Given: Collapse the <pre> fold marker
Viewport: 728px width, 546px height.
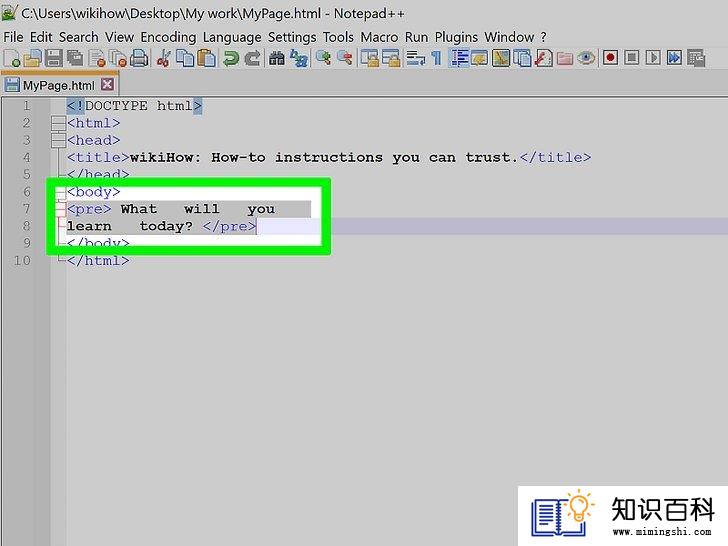Looking at the screenshot, I should 60,209.
